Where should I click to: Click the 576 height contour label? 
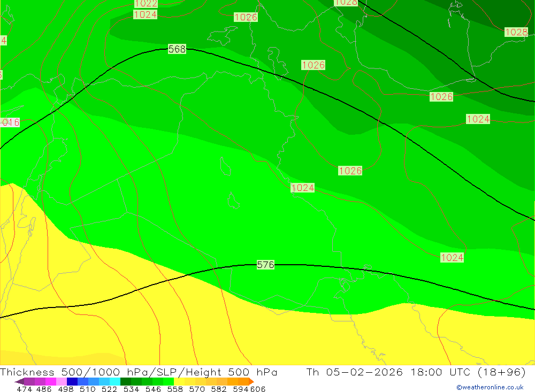click(265, 265)
